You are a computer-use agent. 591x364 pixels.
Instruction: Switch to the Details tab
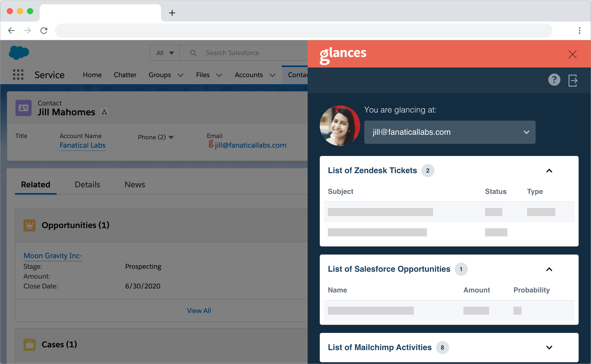pyautogui.click(x=87, y=185)
